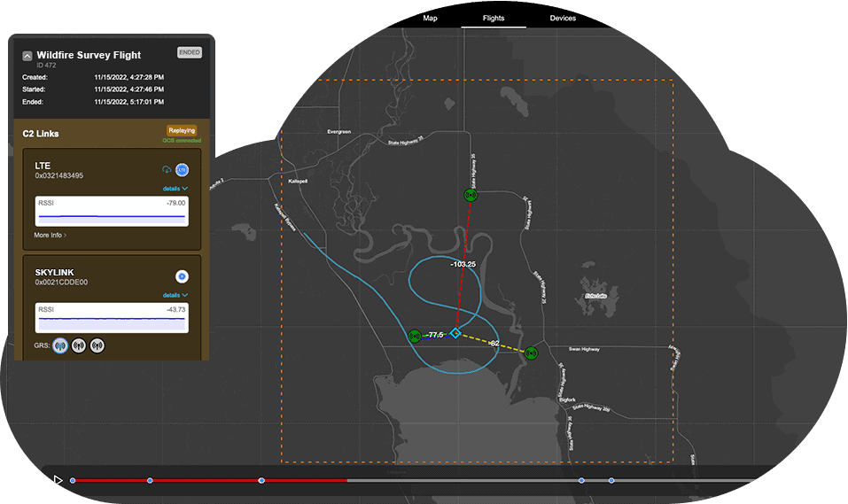Select the third GRS station icon

click(97, 345)
